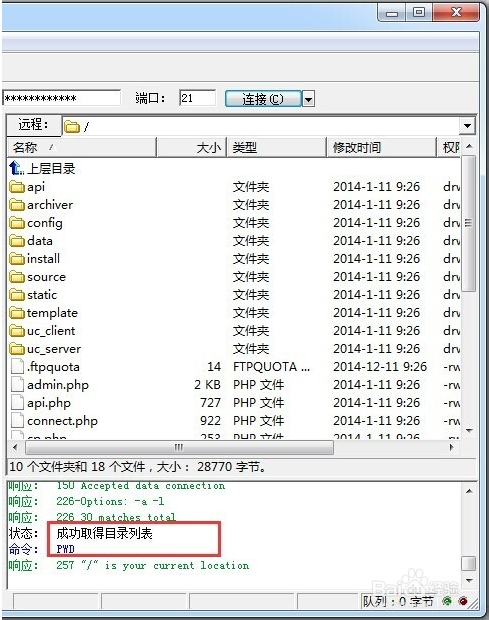Sort by 名称 column header
The height and width of the screenshot is (620, 489).
click(x=82, y=147)
